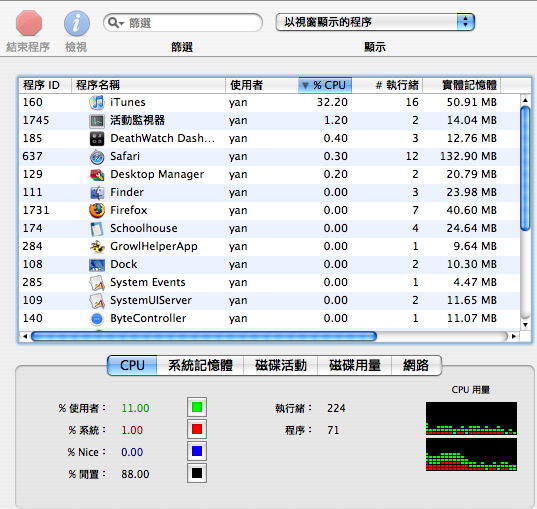
Task: Click the vertical scrollbar blue thumb
Action: 525,168
